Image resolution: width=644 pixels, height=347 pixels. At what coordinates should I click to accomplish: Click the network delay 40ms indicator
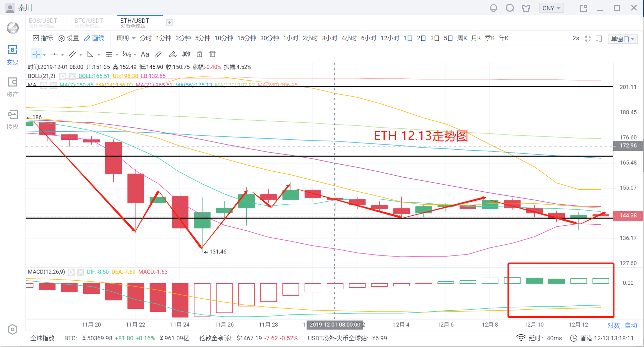[x=539, y=338]
